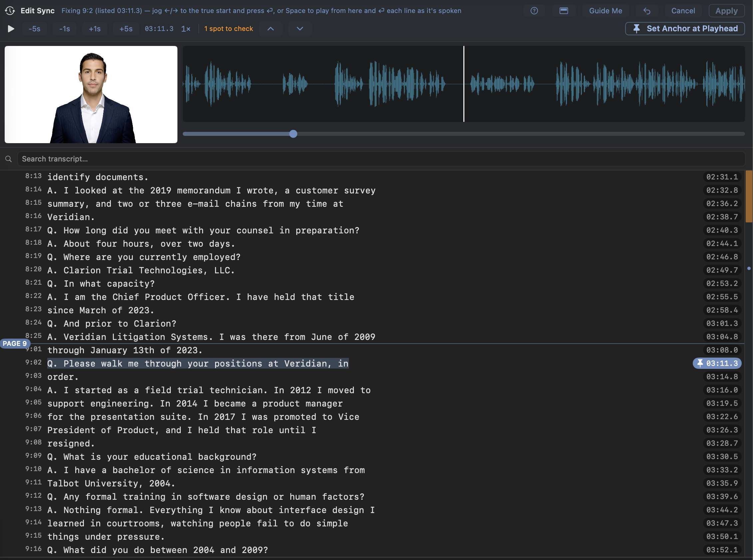Click the Edit Sync history clock icon
Viewport: 753px width, 560px height.
10,11
